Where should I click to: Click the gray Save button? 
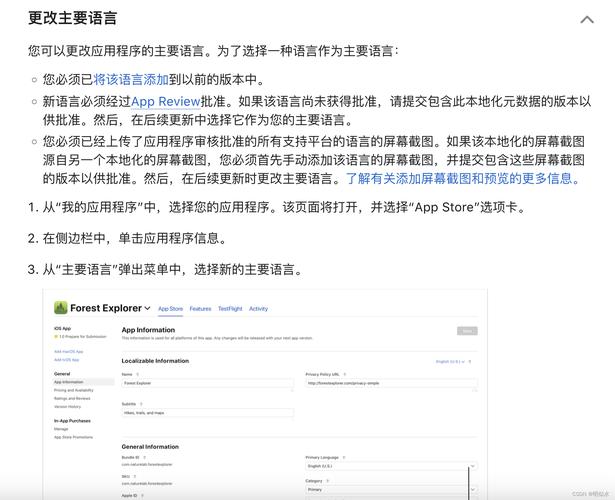467,331
